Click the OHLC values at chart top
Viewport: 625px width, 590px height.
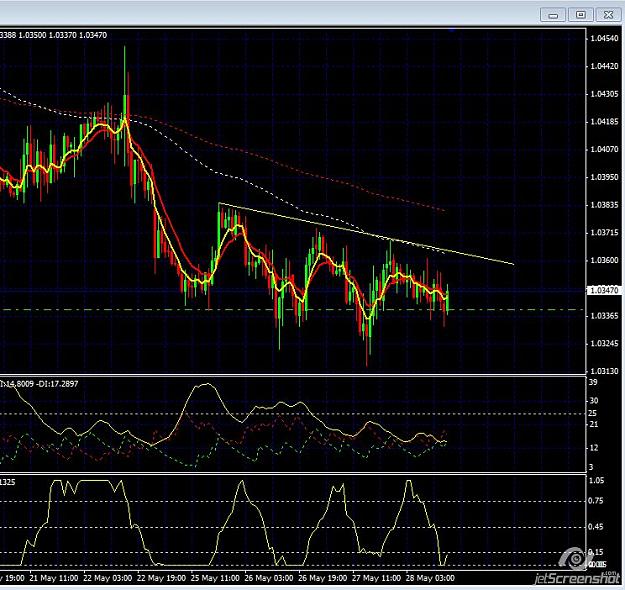(53, 35)
